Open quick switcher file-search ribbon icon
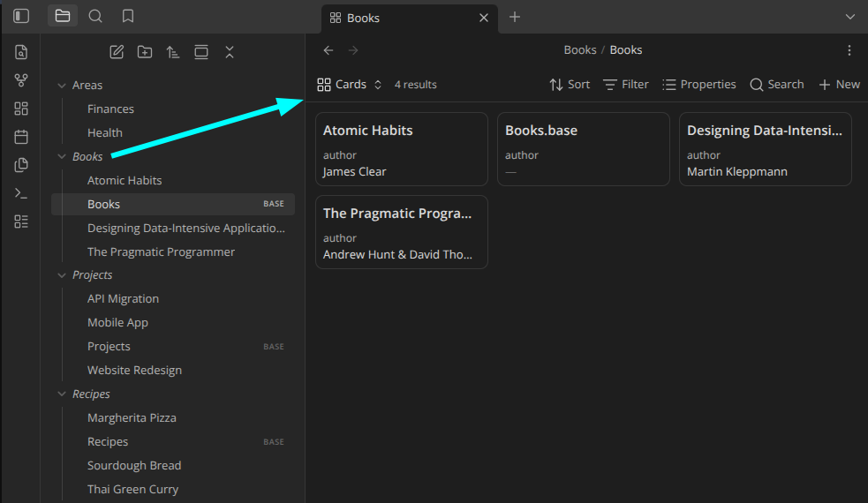Screen dimensions: 868x503 (x=21, y=52)
